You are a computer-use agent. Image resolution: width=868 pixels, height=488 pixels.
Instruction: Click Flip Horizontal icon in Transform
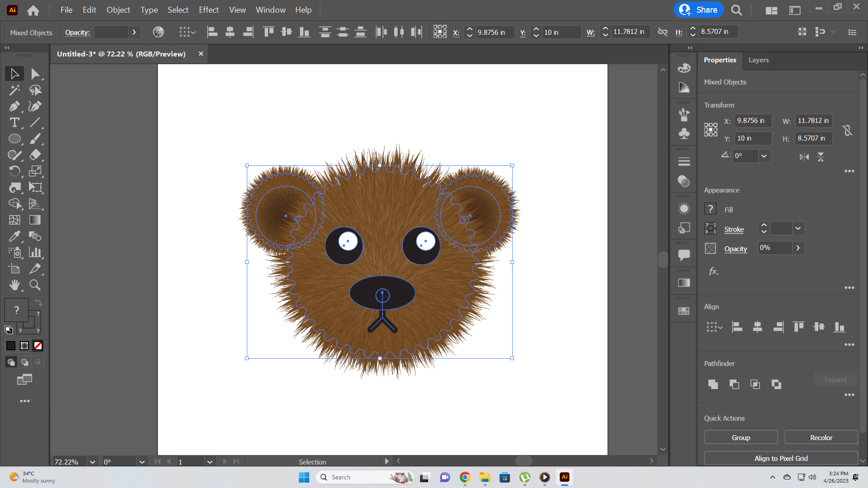(804, 157)
